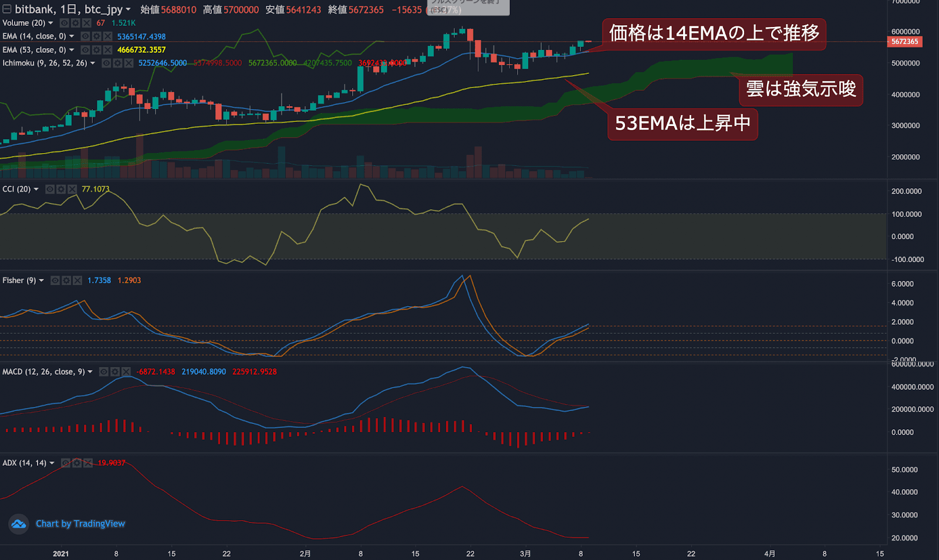The width and height of the screenshot is (939, 560).
Task: Click the TradingView logo at bottom left
Action: (19, 524)
